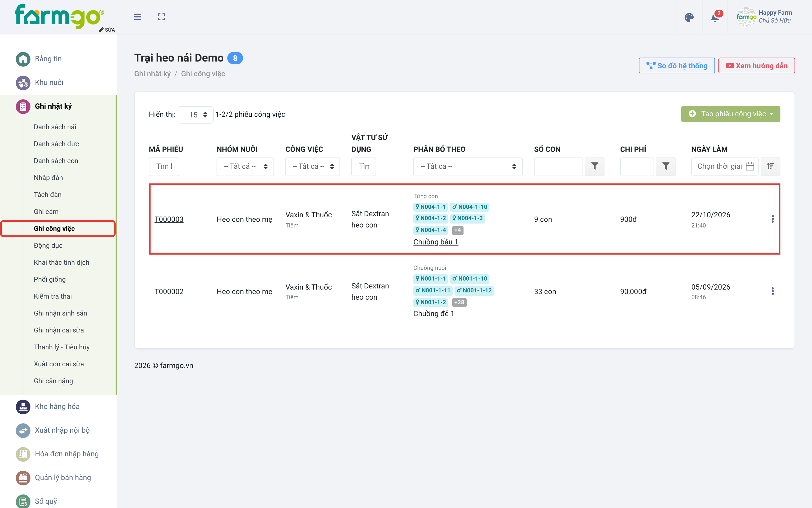Open the NHÓM NUÔI filter dropdown
This screenshot has height=508, width=812.
coord(245,166)
